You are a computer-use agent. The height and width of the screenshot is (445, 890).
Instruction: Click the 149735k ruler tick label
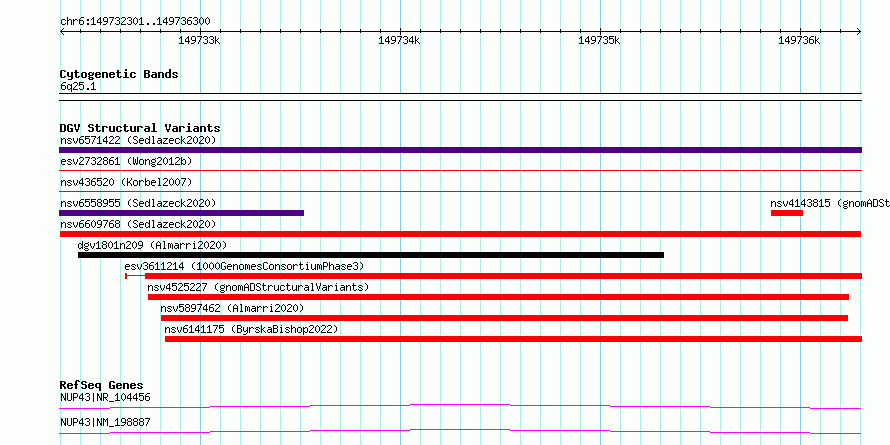point(599,41)
